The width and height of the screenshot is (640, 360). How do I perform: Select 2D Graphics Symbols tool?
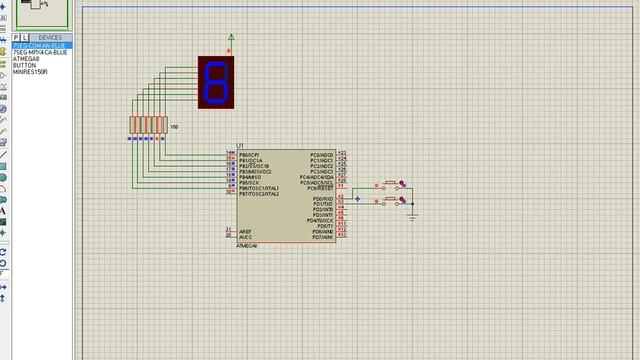pyautogui.click(x=3, y=222)
